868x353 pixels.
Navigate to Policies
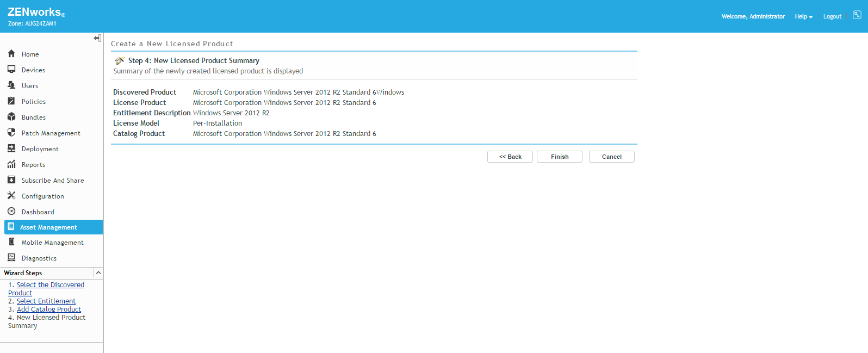tap(34, 102)
